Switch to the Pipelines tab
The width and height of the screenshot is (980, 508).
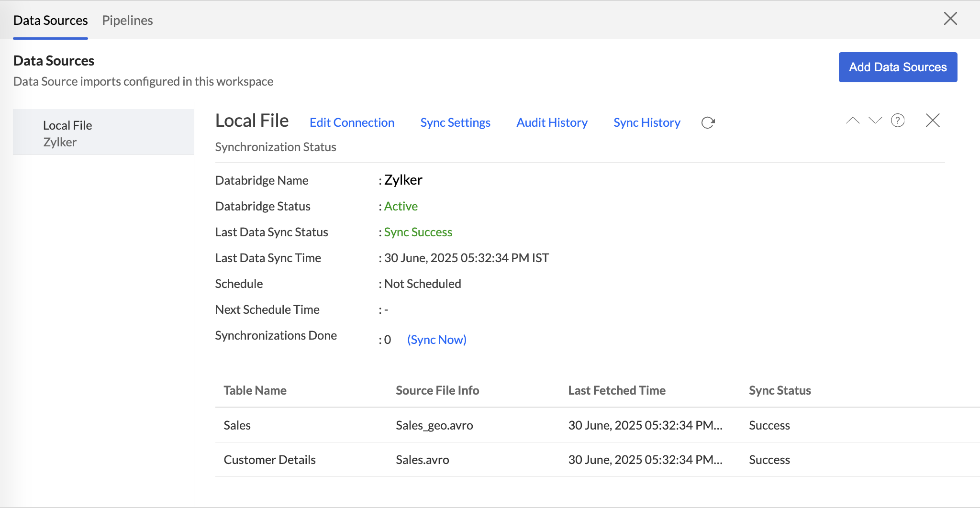coord(127,20)
